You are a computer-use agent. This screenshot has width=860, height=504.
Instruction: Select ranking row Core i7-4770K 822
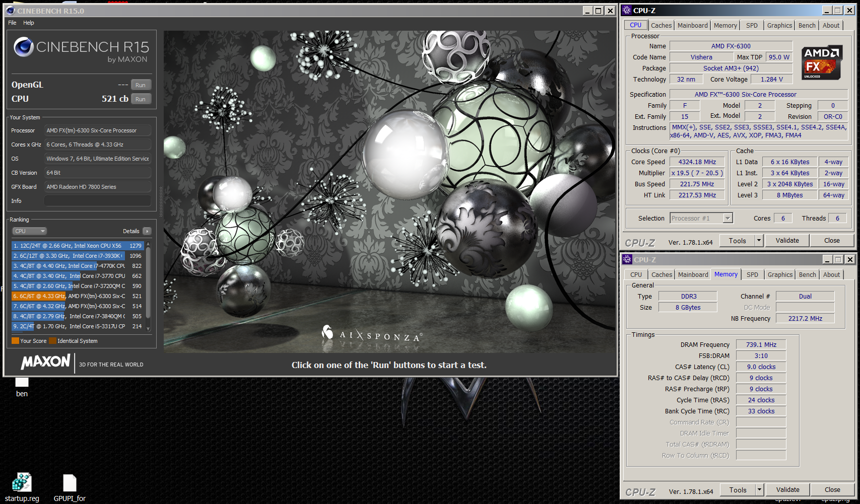(x=78, y=266)
